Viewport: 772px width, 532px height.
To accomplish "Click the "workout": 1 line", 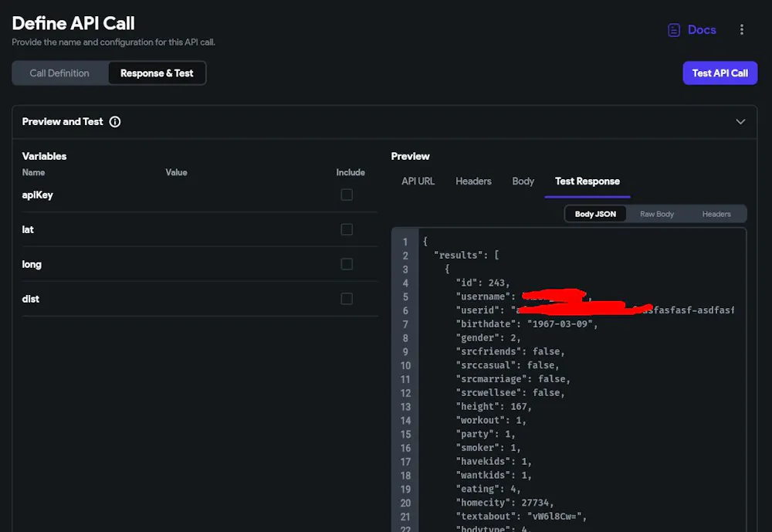I will coord(491,420).
